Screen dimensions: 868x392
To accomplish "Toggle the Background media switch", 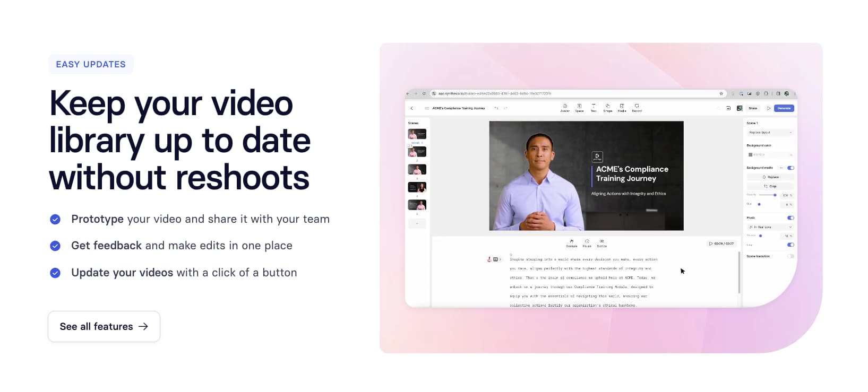I will point(790,168).
